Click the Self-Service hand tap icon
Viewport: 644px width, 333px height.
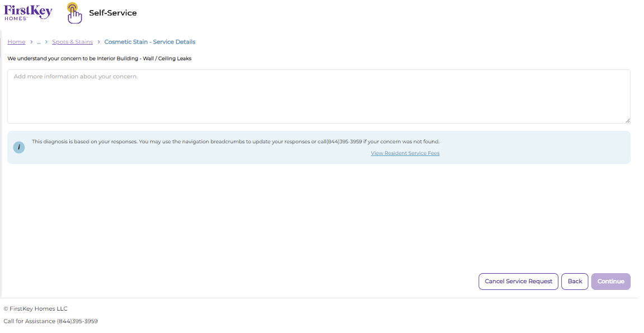[74, 13]
